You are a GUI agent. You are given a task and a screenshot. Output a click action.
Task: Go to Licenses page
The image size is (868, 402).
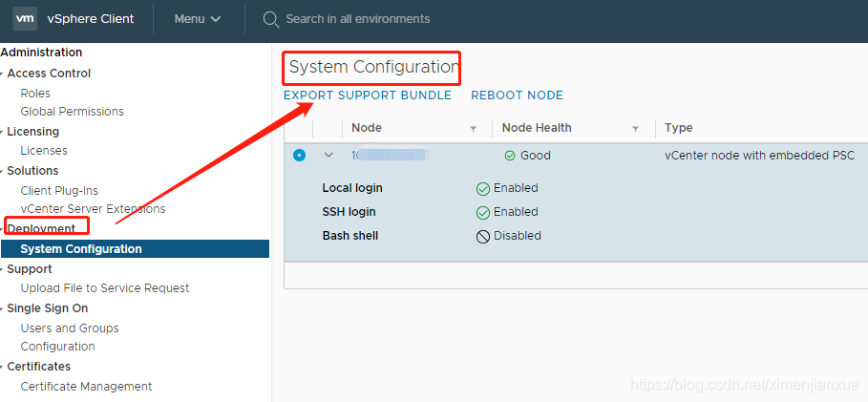44,151
